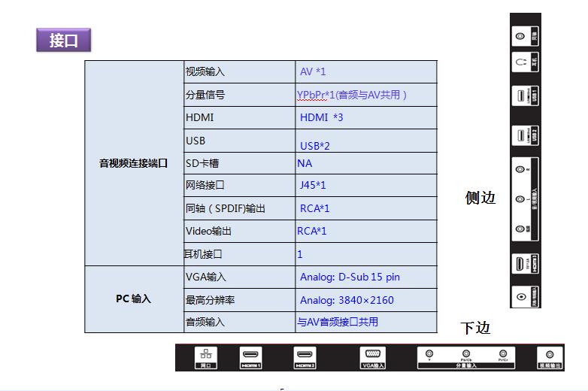Click the HDMI 2 port icon
The height and width of the screenshot is (391, 588).
click(x=305, y=355)
